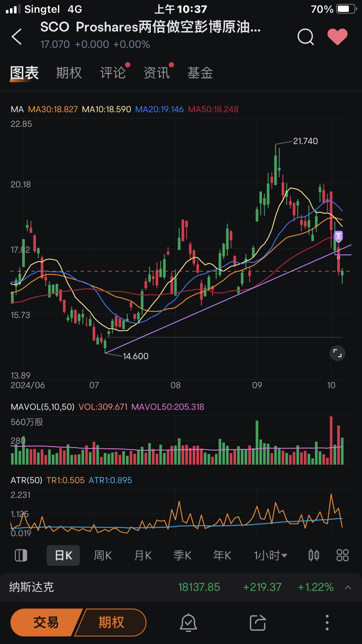Select the 日K daily chart period
Image resolution: width=362 pixels, height=644 pixels.
coord(63,555)
